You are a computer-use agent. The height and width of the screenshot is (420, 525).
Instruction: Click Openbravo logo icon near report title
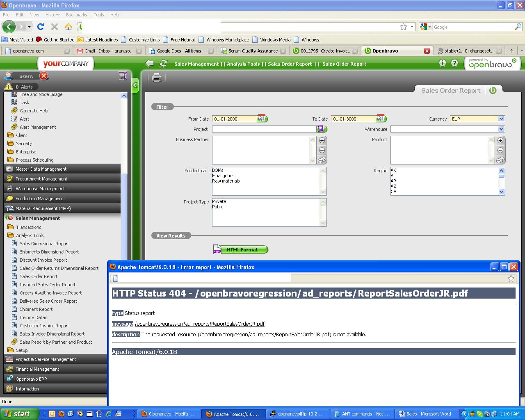coord(493,90)
